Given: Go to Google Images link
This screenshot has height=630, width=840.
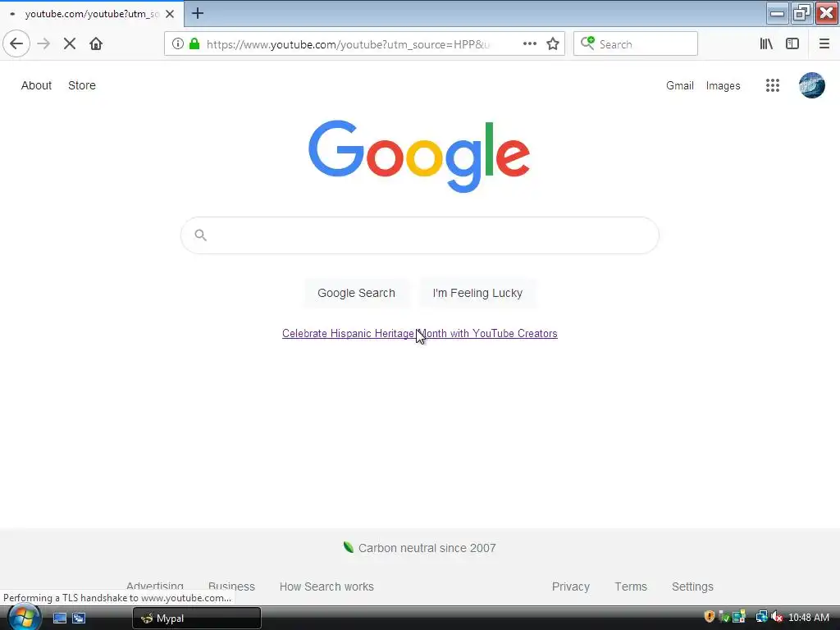Looking at the screenshot, I should [723, 85].
